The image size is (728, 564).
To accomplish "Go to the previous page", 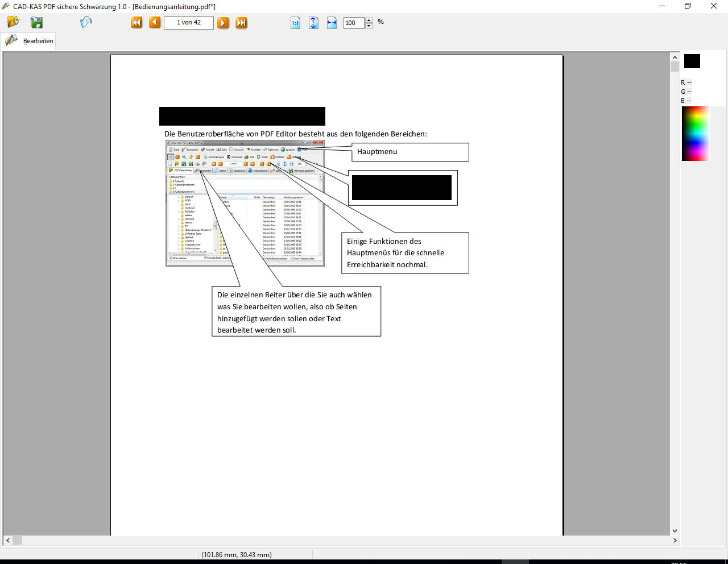I will (x=155, y=23).
